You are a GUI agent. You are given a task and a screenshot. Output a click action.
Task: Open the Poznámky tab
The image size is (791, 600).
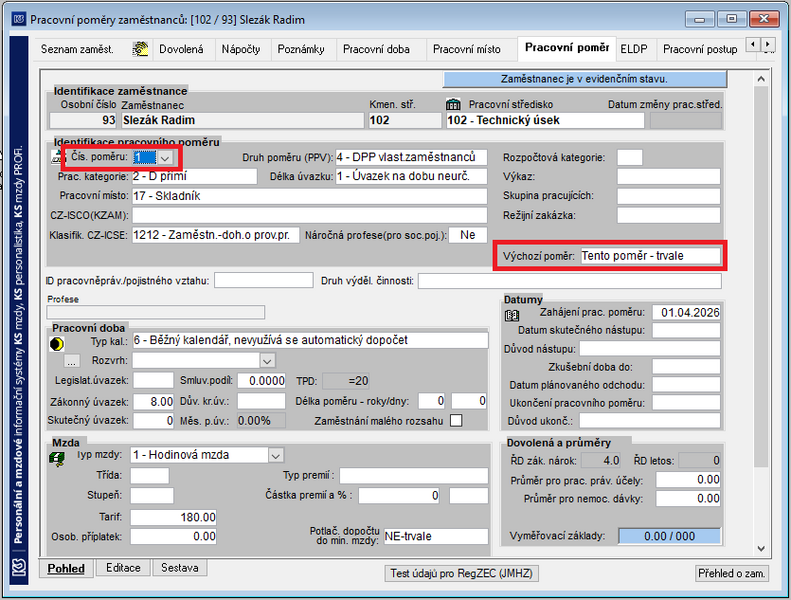pos(301,49)
